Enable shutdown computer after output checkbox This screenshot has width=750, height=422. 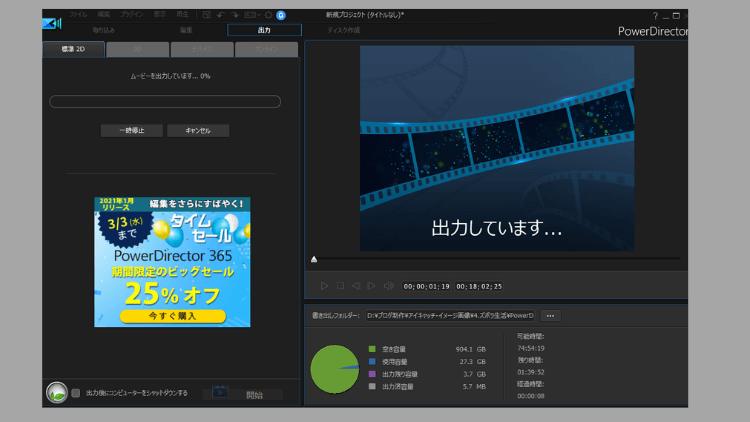coord(76,393)
